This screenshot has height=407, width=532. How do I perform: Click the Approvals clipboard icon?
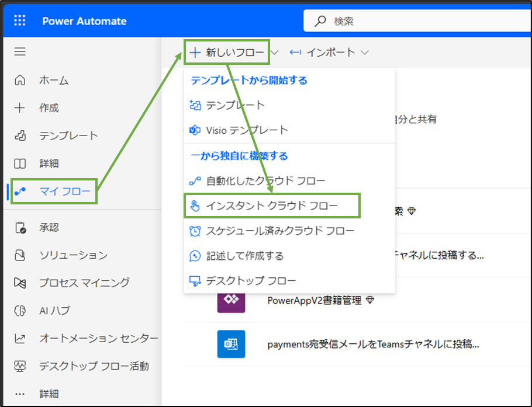click(x=20, y=227)
